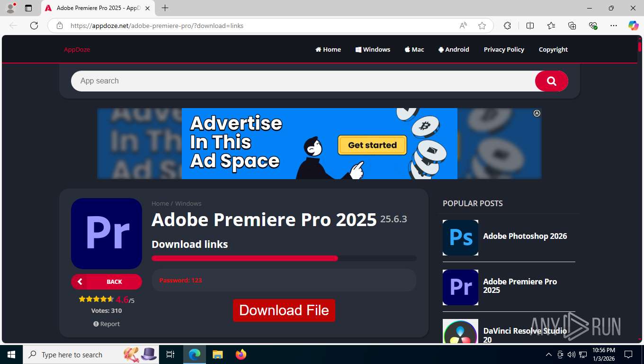Click the red download progress bar

click(x=245, y=258)
